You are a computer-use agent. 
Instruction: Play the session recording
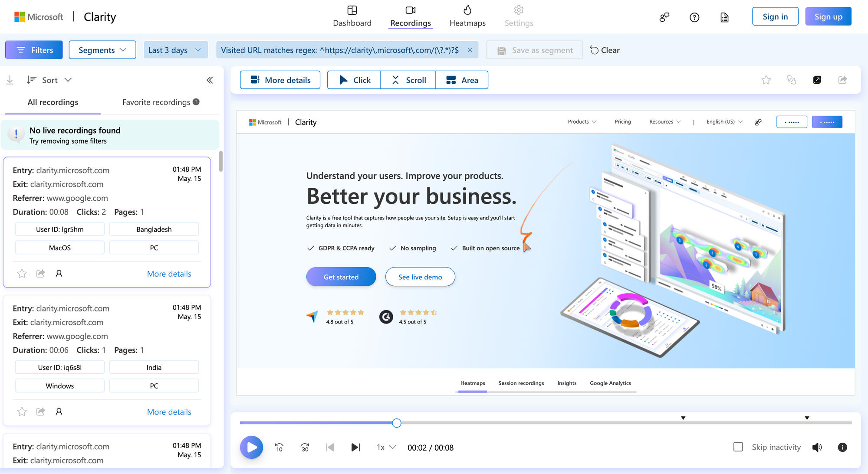point(252,447)
